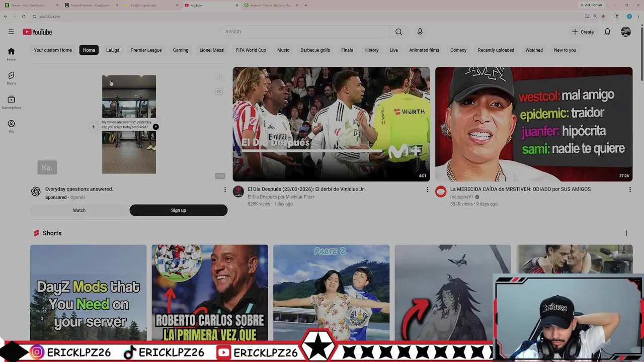View site information for youtube.com
This screenshot has width=644, height=362.
(x=34, y=16)
